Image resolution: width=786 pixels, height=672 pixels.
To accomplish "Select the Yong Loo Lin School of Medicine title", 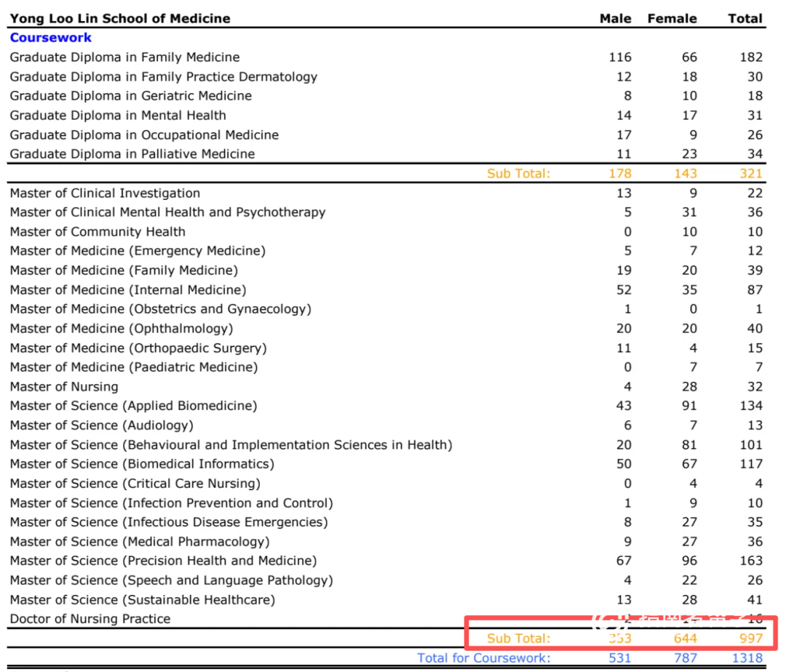I will [x=120, y=19].
